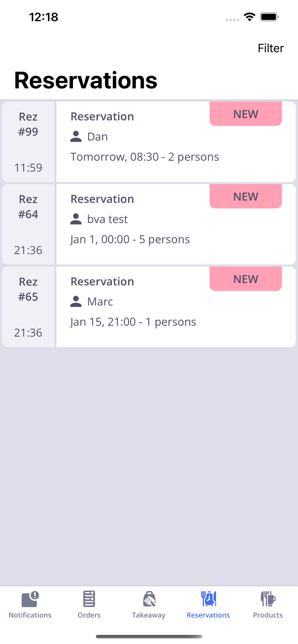298x644 pixels.
Task: Open the Products cup icon
Action: click(x=268, y=599)
